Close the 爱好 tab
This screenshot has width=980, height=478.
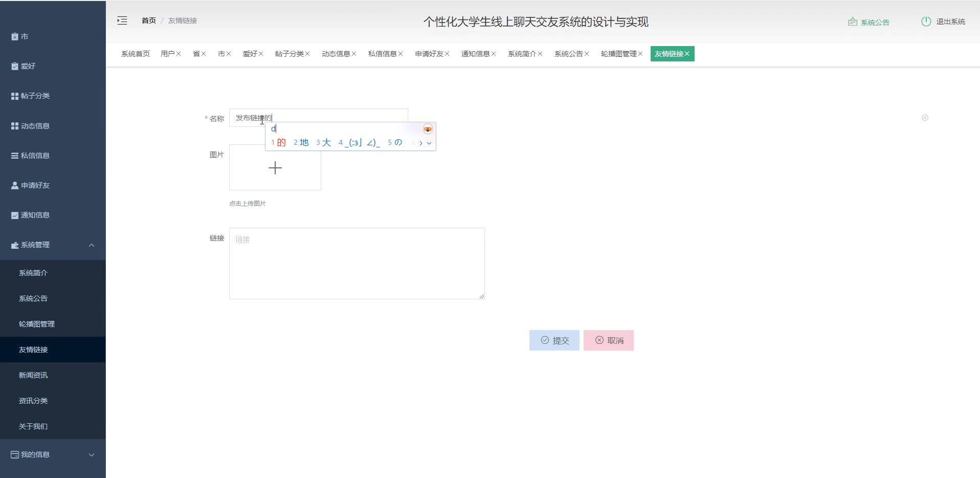click(x=261, y=54)
